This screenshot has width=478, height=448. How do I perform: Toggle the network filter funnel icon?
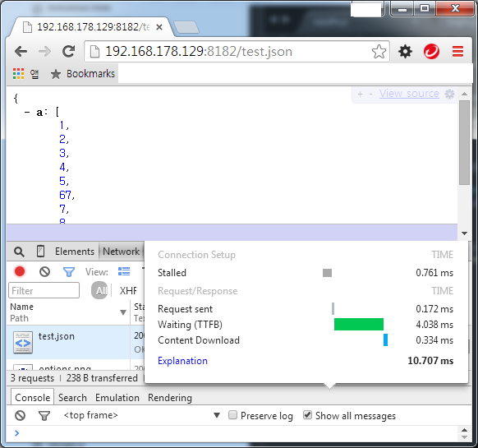(x=69, y=271)
